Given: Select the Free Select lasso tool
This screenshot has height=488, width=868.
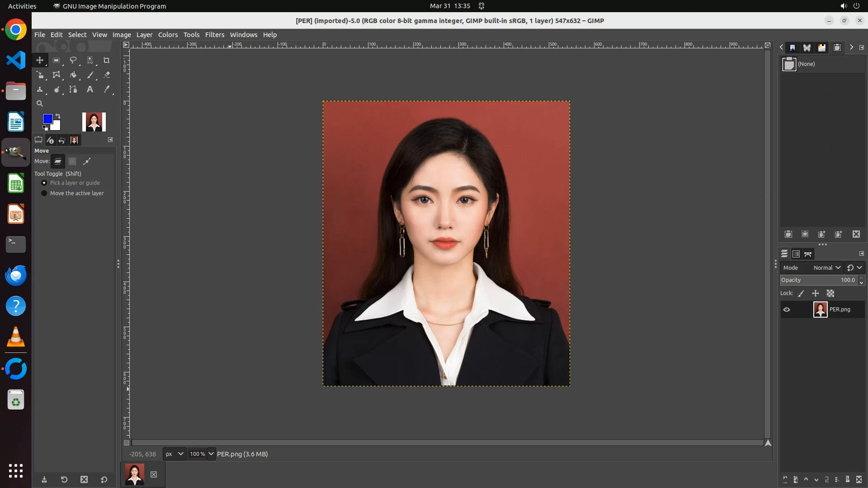Looking at the screenshot, I should point(73,60).
